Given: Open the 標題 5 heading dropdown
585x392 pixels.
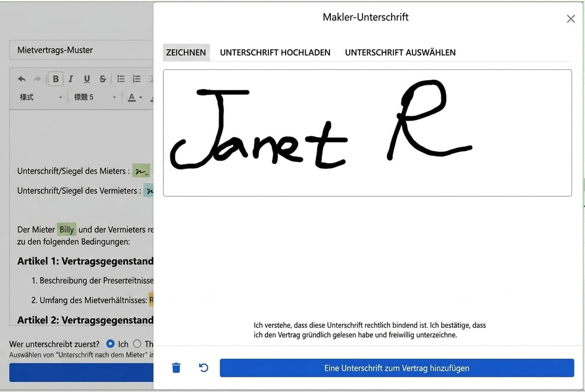Looking at the screenshot, I should 95,97.
